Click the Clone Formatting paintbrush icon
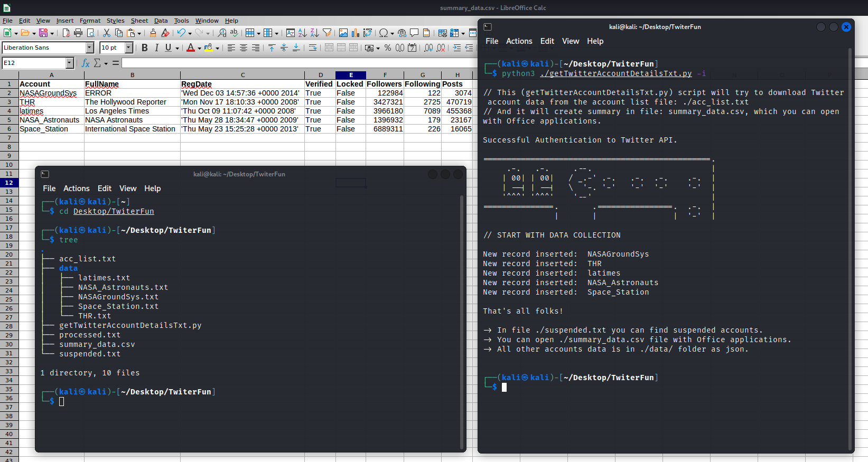Image resolution: width=868 pixels, height=462 pixels. tap(153, 33)
